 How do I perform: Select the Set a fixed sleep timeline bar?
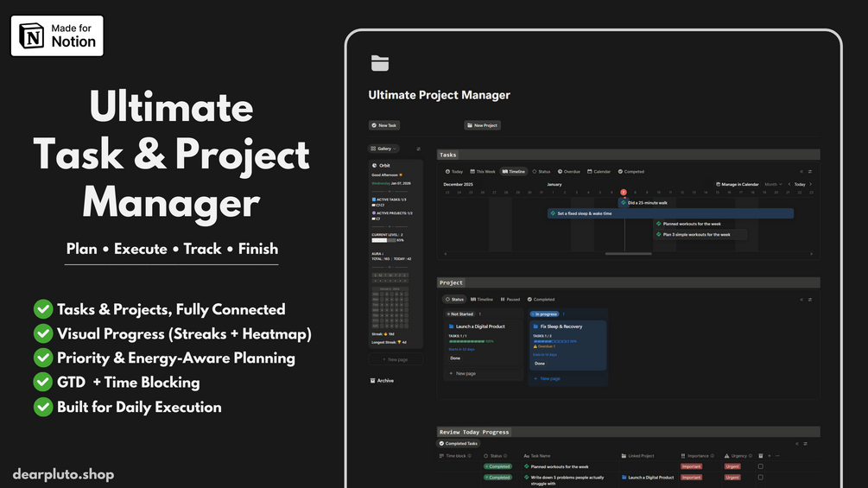[x=670, y=213]
